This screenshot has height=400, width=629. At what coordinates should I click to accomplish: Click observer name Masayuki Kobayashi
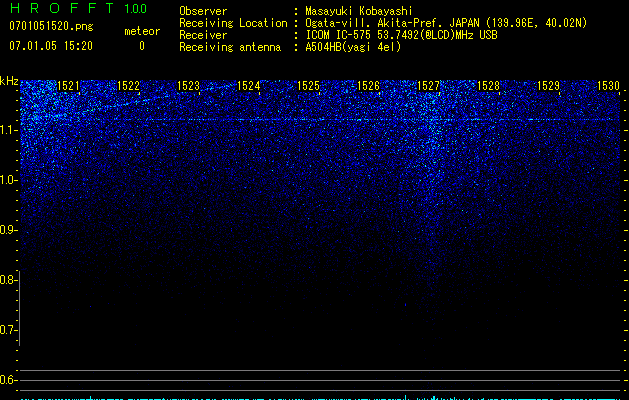(359, 11)
